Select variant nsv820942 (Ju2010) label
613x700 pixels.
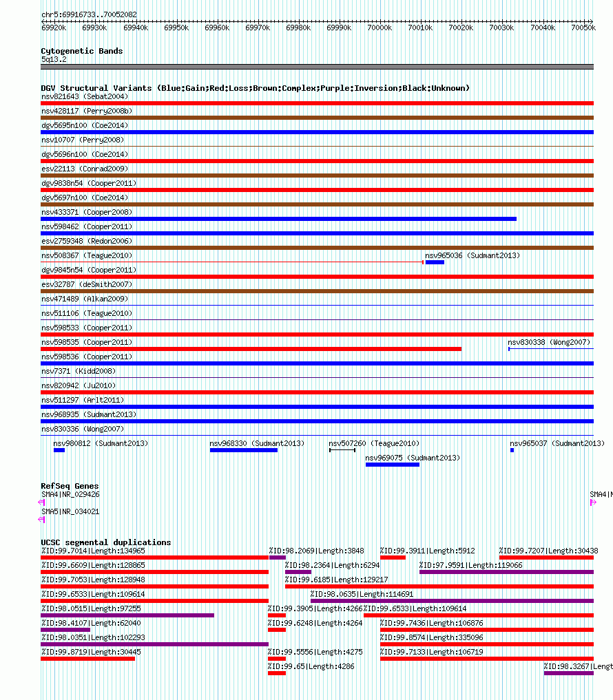tap(79, 385)
